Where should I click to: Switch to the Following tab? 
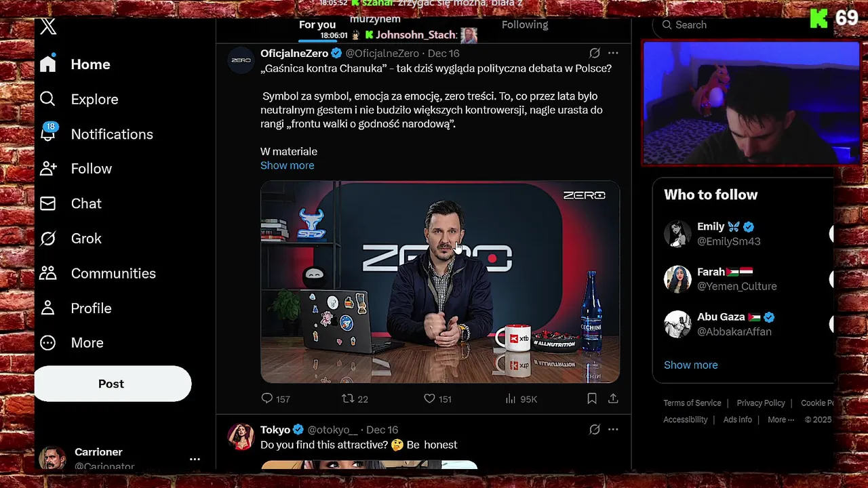(x=525, y=25)
